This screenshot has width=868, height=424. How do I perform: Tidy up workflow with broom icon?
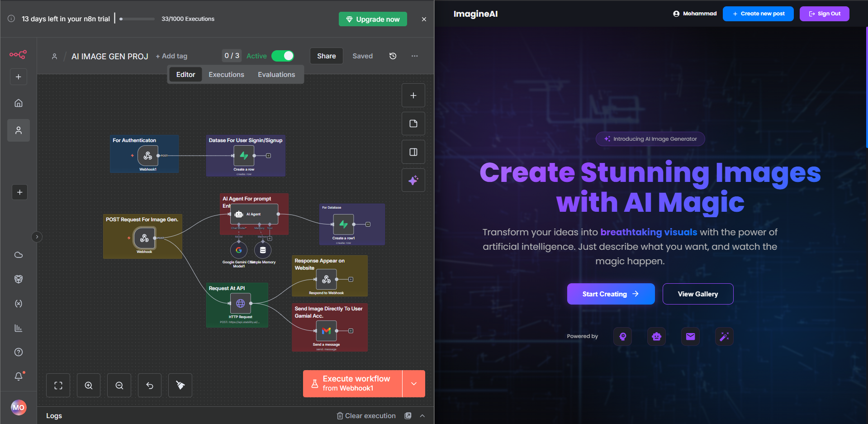(180, 386)
